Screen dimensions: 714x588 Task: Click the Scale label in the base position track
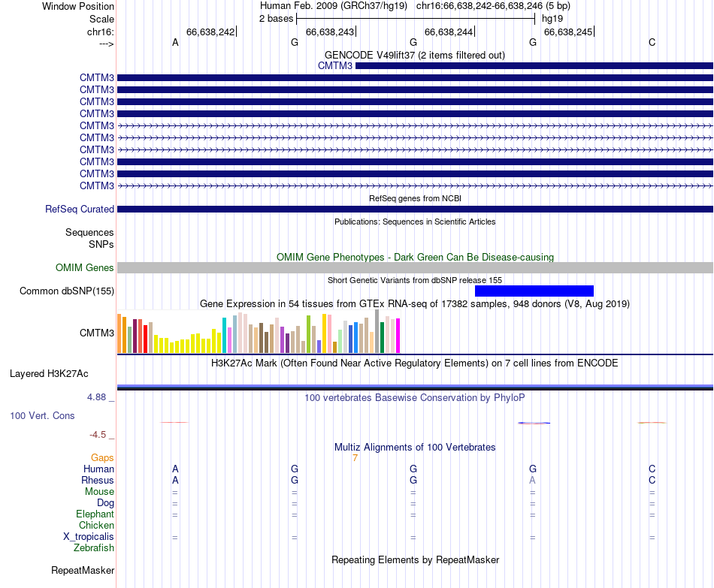tap(101, 19)
